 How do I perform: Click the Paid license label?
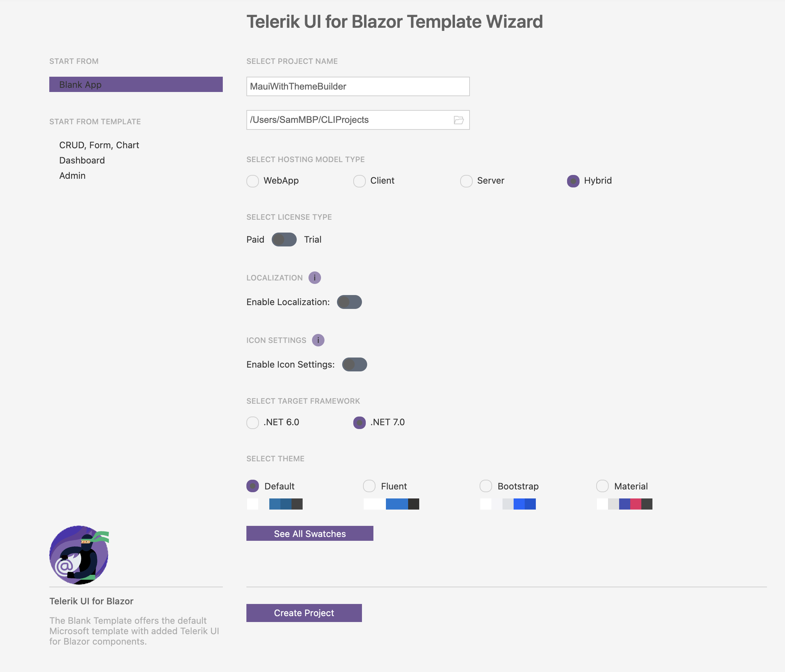[255, 240]
